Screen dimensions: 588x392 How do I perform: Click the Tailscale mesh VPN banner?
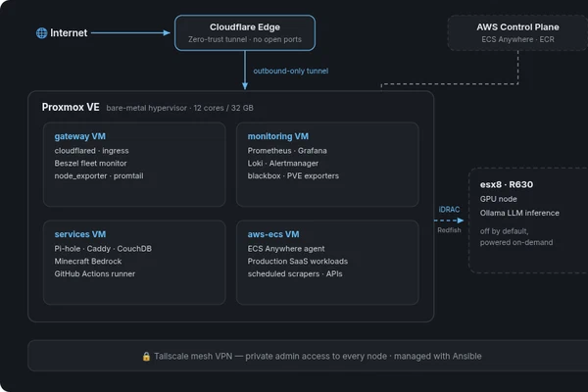click(x=308, y=356)
